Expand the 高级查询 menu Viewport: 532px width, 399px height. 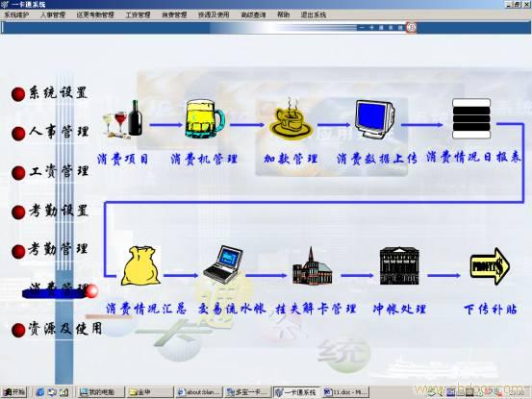click(253, 15)
